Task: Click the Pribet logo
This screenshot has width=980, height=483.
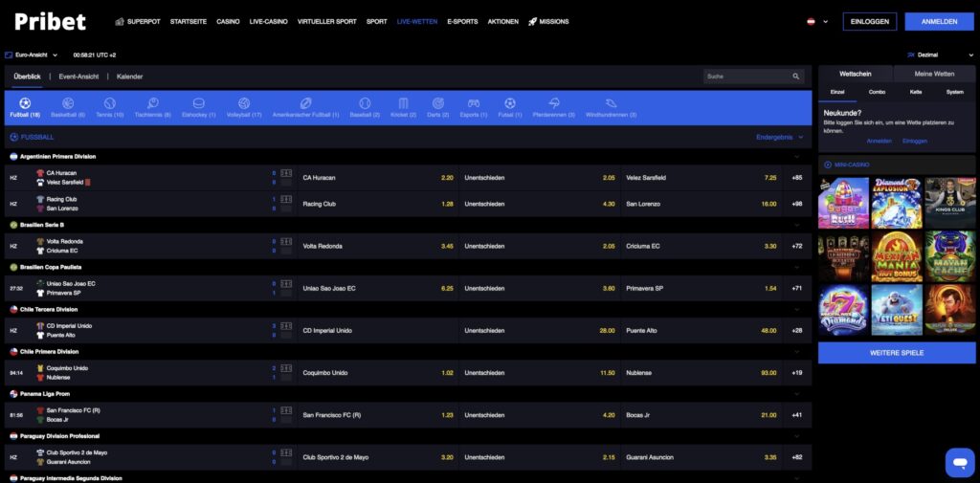Action: click(50, 21)
